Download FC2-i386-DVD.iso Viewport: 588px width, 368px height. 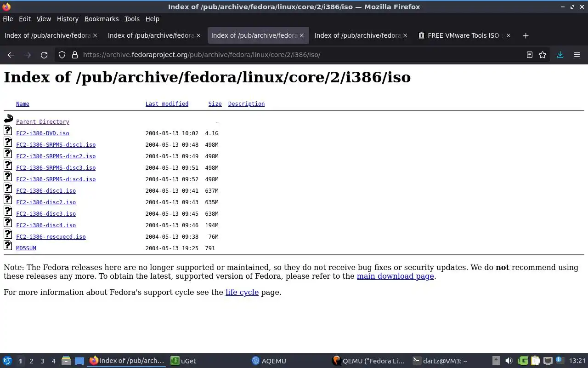click(x=43, y=133)
